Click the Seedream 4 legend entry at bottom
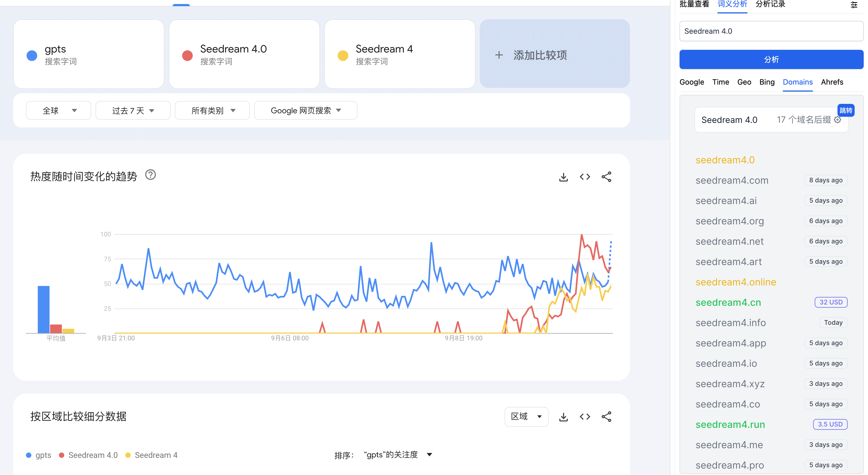This screenshot has height=475, width=868. coord(151,455)
